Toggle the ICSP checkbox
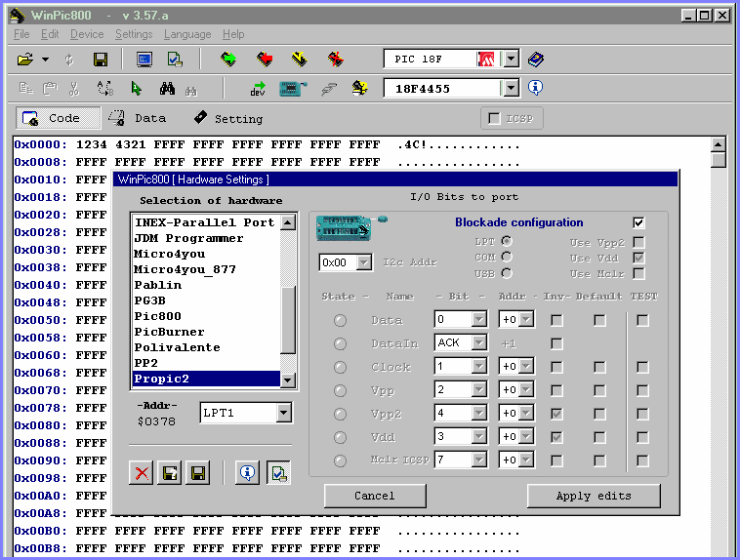This screenshot has width=740, height=560. [x=494, y=118]
